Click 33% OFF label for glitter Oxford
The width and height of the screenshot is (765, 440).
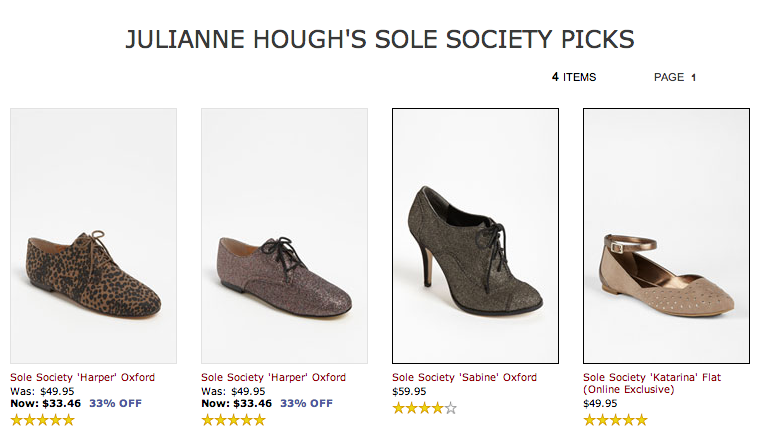tap(306, 404)
